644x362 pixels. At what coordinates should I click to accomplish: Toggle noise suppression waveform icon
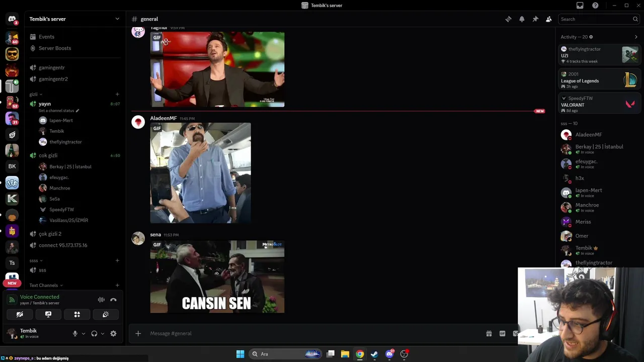point(101,300)
